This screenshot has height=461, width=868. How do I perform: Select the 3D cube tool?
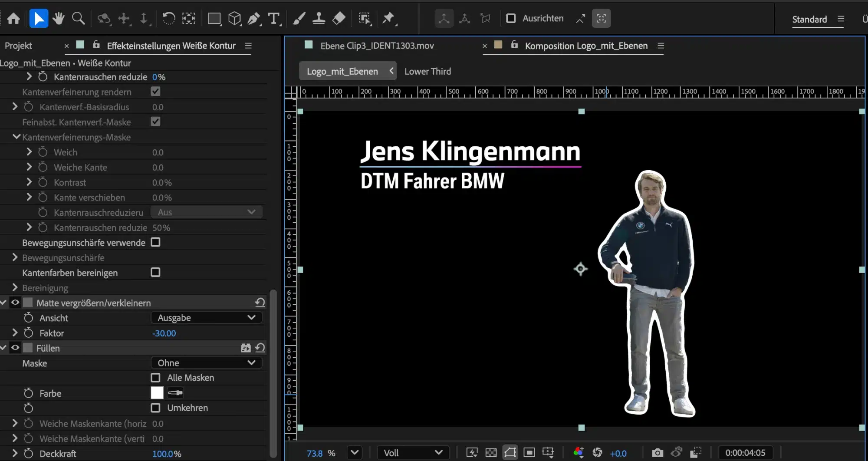(x=234, y=18)
